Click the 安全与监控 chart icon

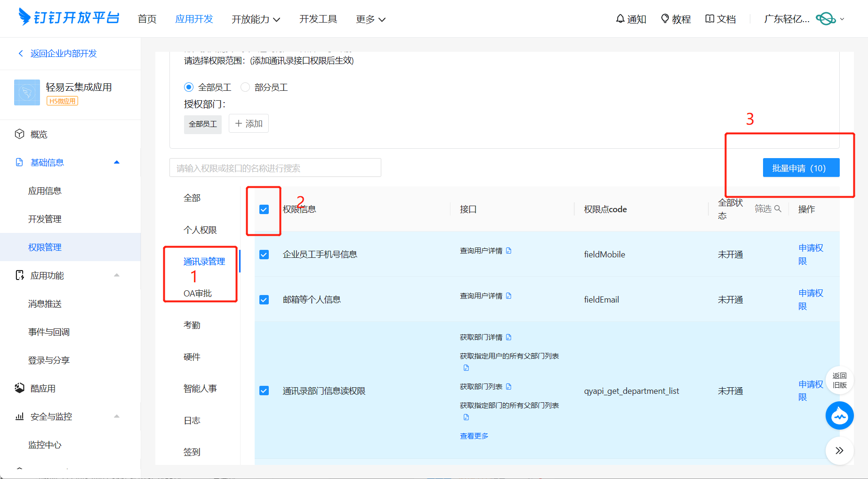point(19,416)
